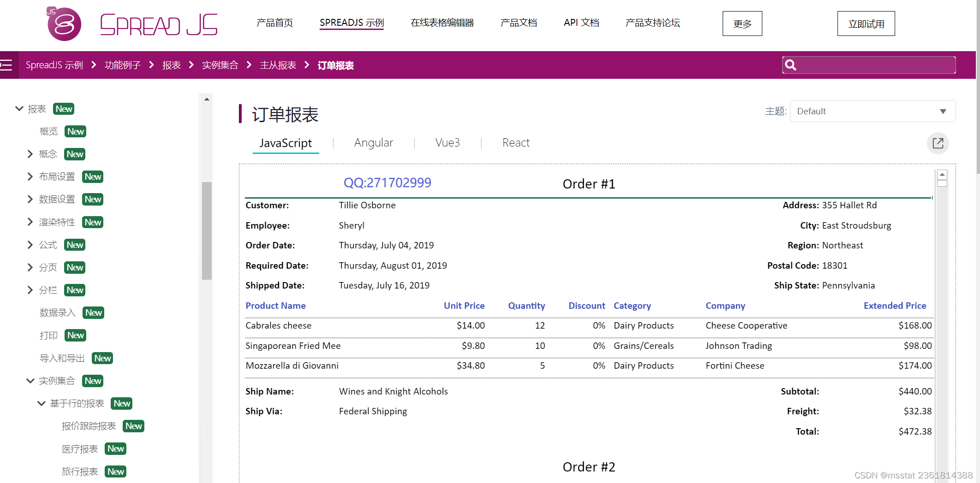This screenshot has width=980, height=483.
Task: Open 医疗报表 in the sidebar
Action: tap(80, 448)
